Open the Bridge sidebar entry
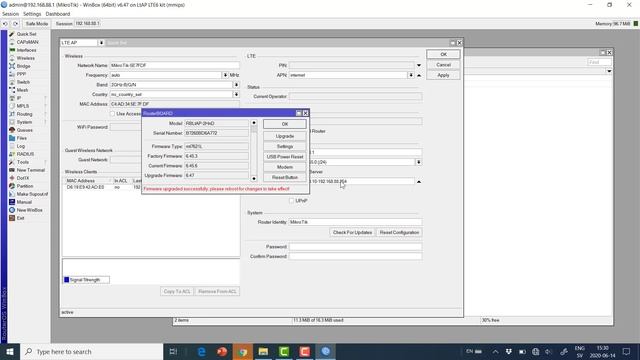Viewport: 640px width, 360px height. click(x=23, y=66)
